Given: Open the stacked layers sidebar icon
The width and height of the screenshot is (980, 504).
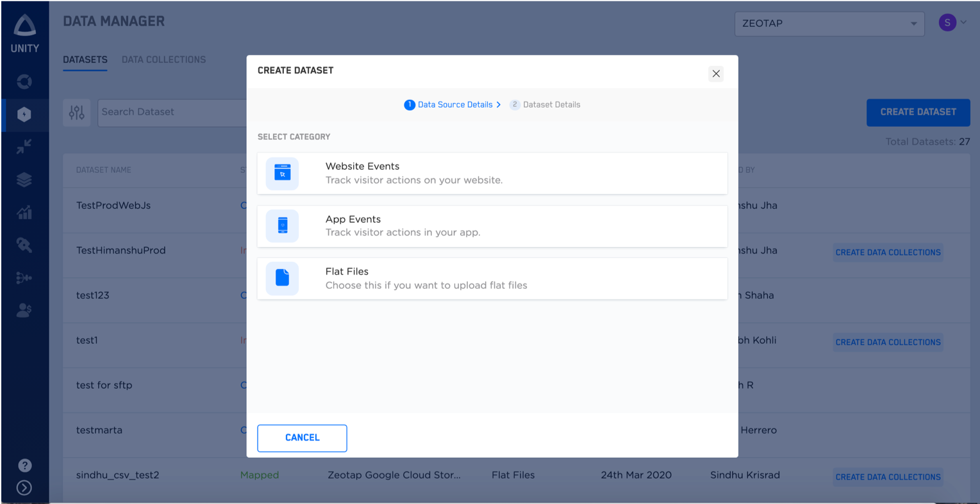Looking at the screenshot, I should point(24,180).
